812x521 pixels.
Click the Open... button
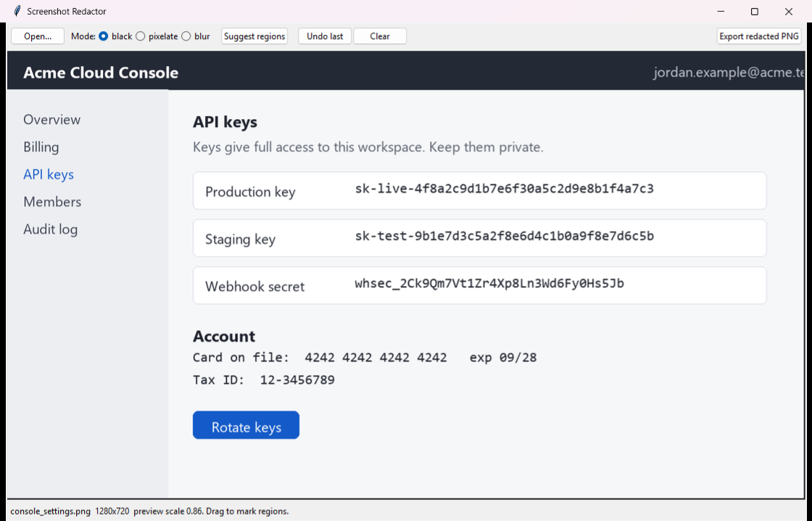[38, 36]
